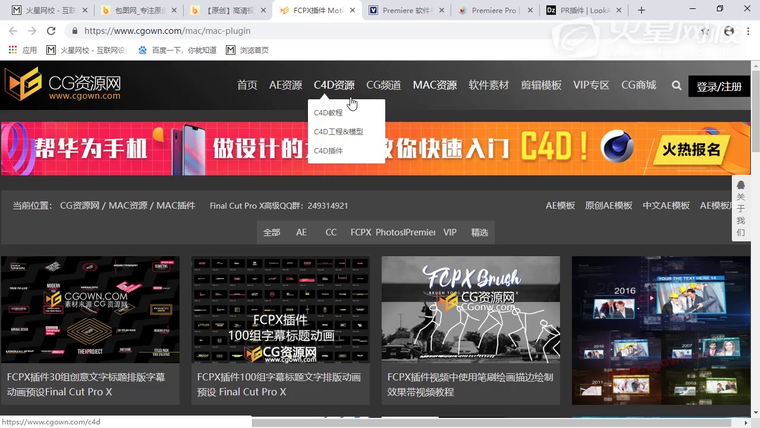
Task: Click the 登录/注册 button
Action: point(719,86)
